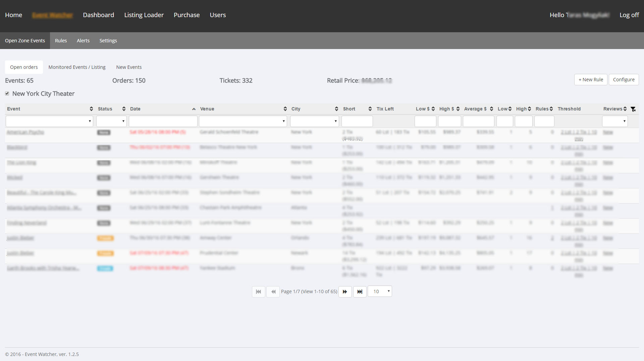
Task: Change the page size dropdown from 10
Action: pyautogui.click(x=380, y=291)
